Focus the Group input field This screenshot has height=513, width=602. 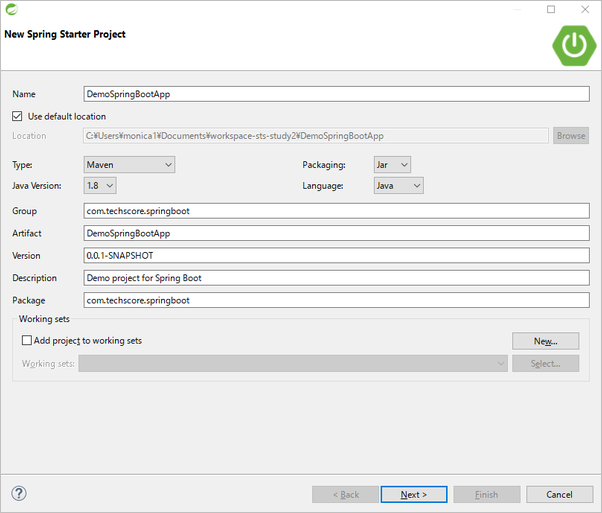point(337,211)
